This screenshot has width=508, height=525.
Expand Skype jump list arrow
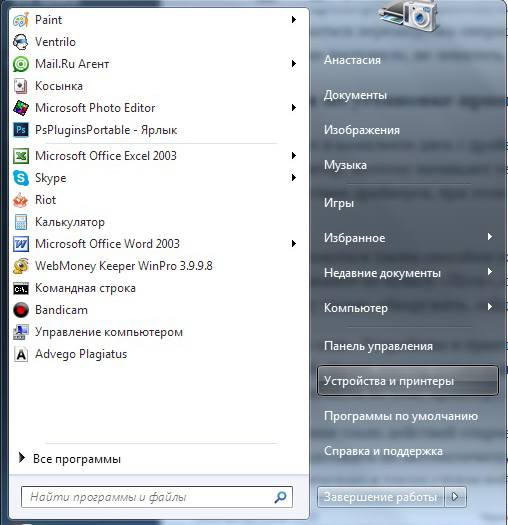point(294,177)
